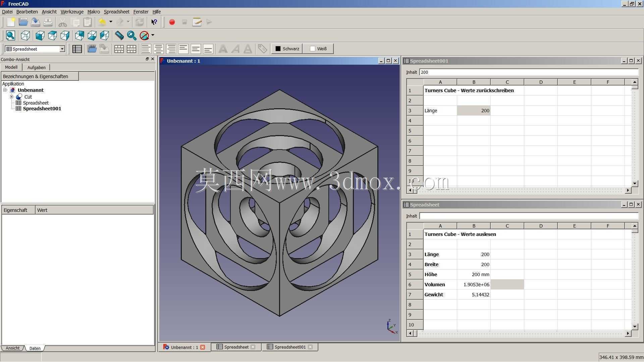Open the draw style dropdown arrow
Viewport: 644px width, 362px height.
point(153,35)
